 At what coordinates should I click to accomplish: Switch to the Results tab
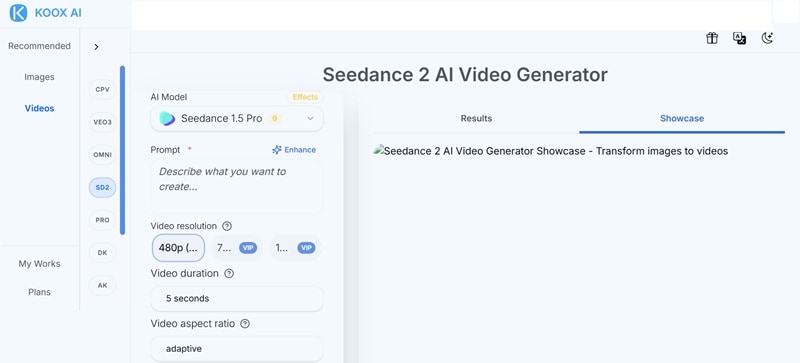[x=476, y=118]
